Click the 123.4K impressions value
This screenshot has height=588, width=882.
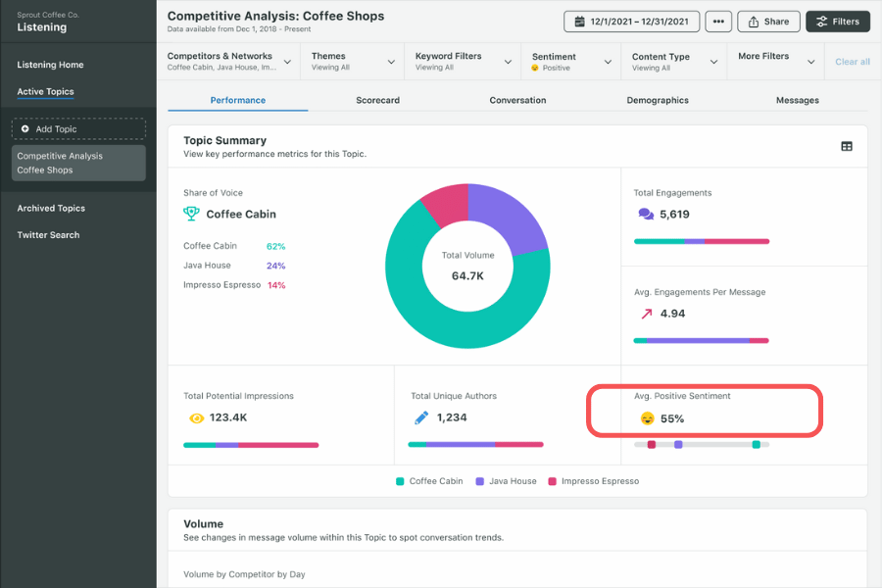coord(228,417)
